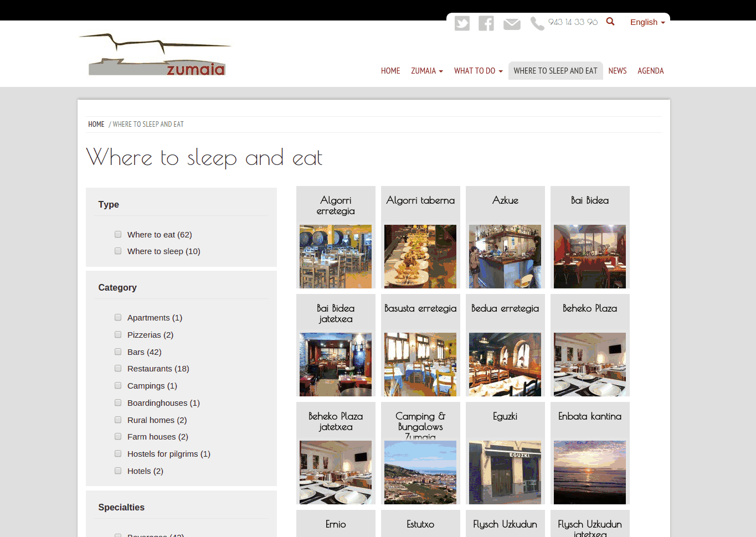Open the Ernio listing
Screen dimensions: 756x537
pyautogui.click(x=336, y=524)
